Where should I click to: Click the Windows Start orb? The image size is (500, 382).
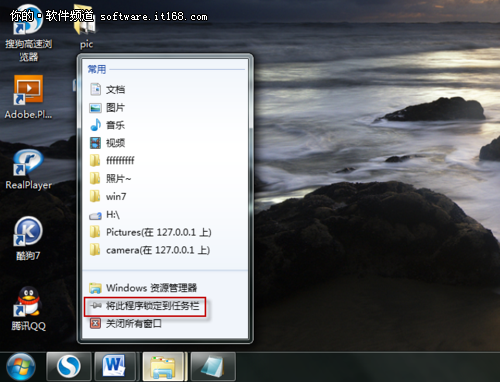21,367
